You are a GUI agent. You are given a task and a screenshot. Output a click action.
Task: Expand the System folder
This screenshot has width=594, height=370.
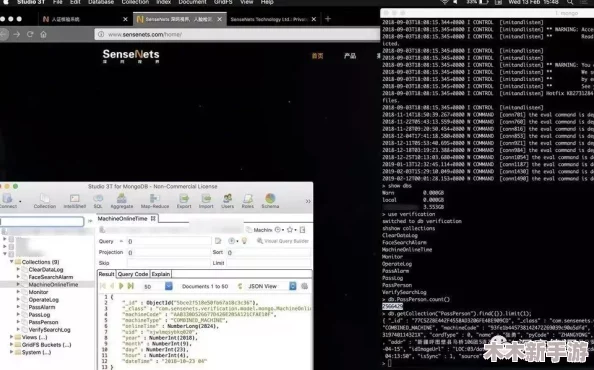[x=12, y=352]
